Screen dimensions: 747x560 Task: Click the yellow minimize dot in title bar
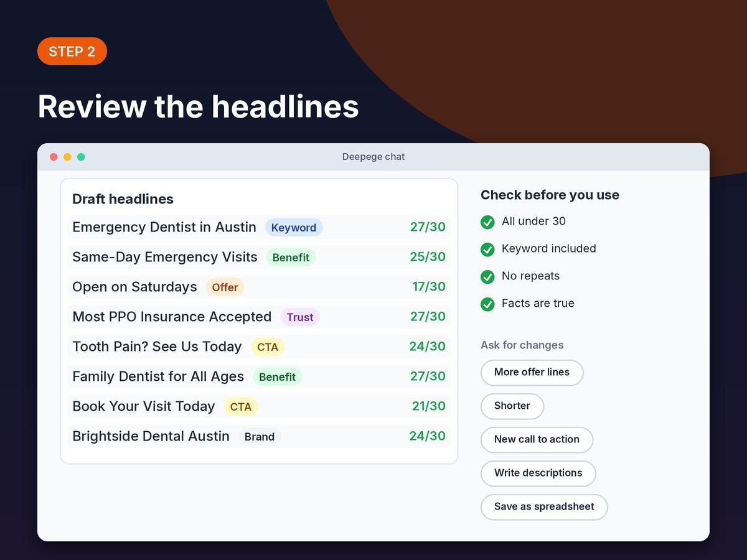click(67, 157)
